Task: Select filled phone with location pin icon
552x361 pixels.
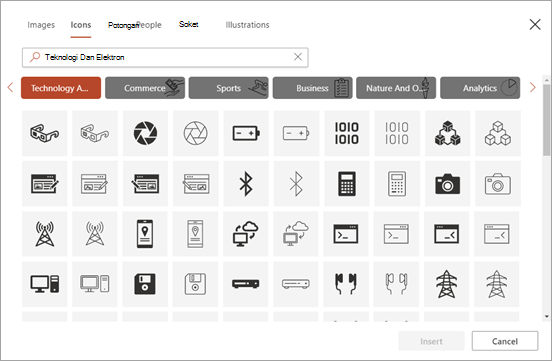Action: (x=145, y=234)
